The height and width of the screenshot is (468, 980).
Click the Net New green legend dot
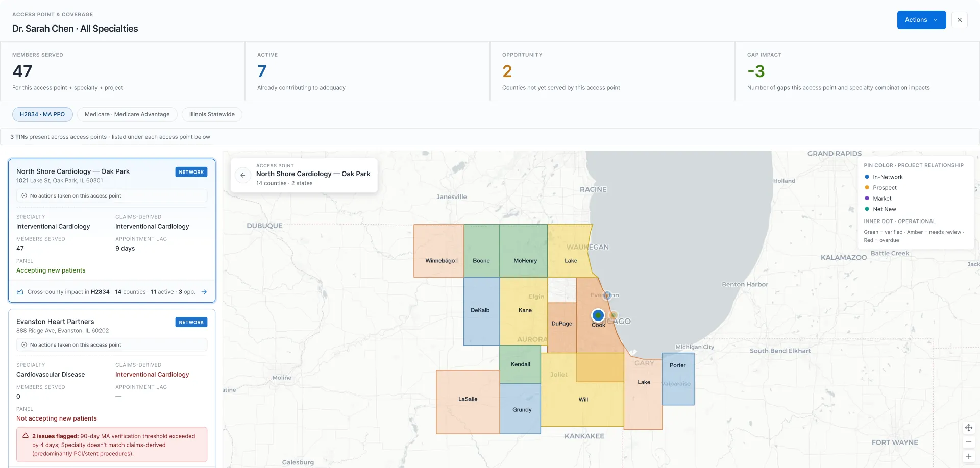[867, 209]
